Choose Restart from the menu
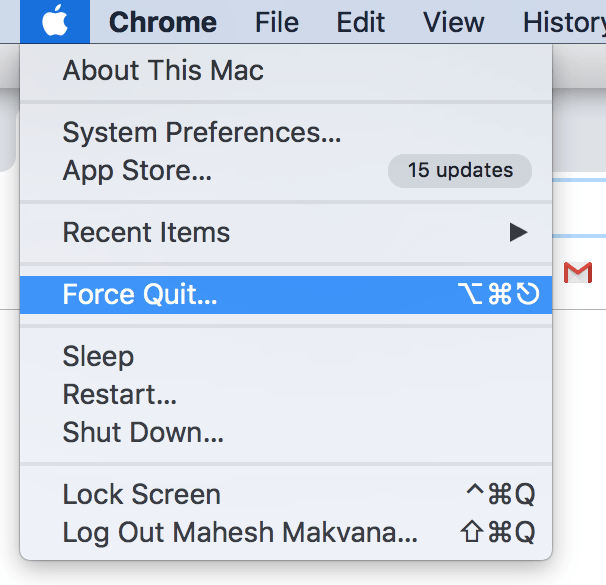606x585 pixels. point(286,394)
